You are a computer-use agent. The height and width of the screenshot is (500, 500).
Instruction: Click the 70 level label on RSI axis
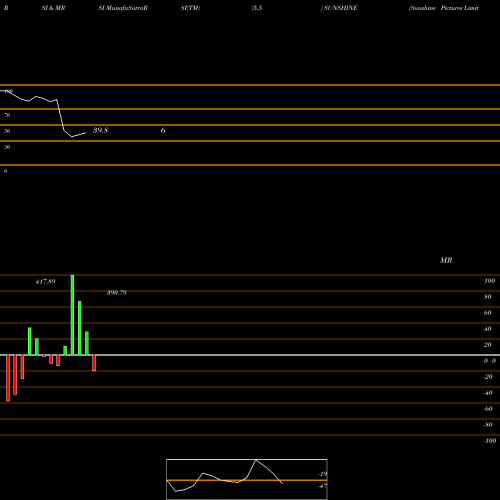pyautogui.click(x=7, y=115)
